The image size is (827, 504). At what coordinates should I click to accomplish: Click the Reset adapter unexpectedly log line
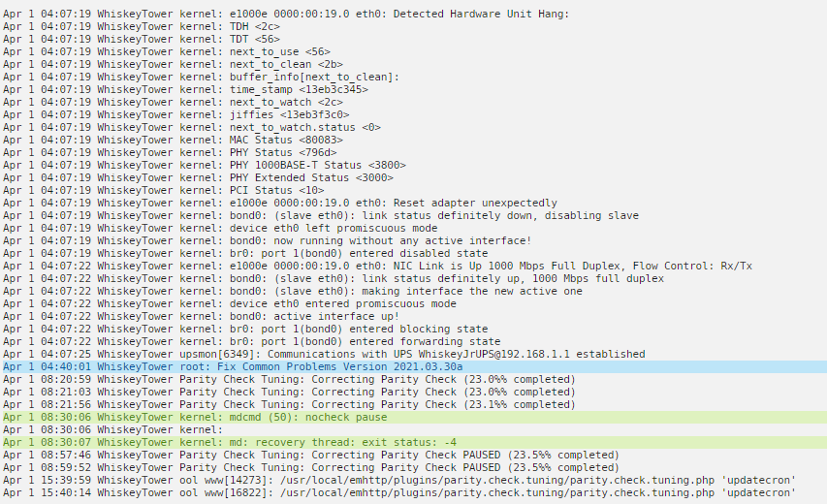tap(279, 203)
